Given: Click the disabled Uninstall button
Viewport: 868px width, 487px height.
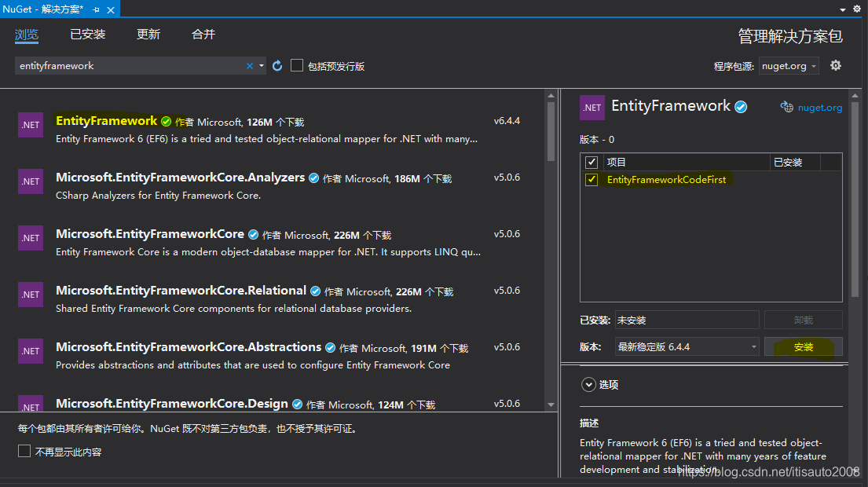Looking at the screenshot, I should (x=804, y=320).
